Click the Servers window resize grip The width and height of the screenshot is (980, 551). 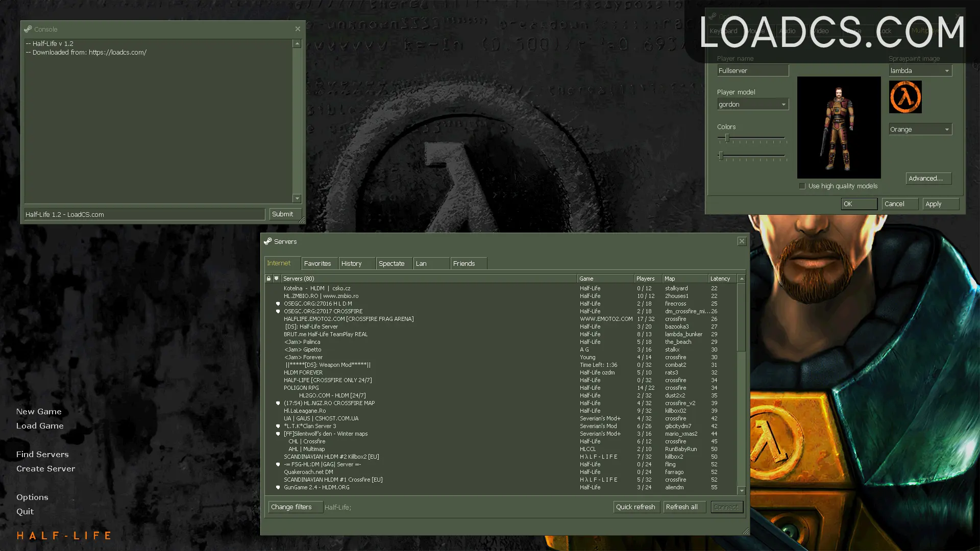tap(746, 531)
